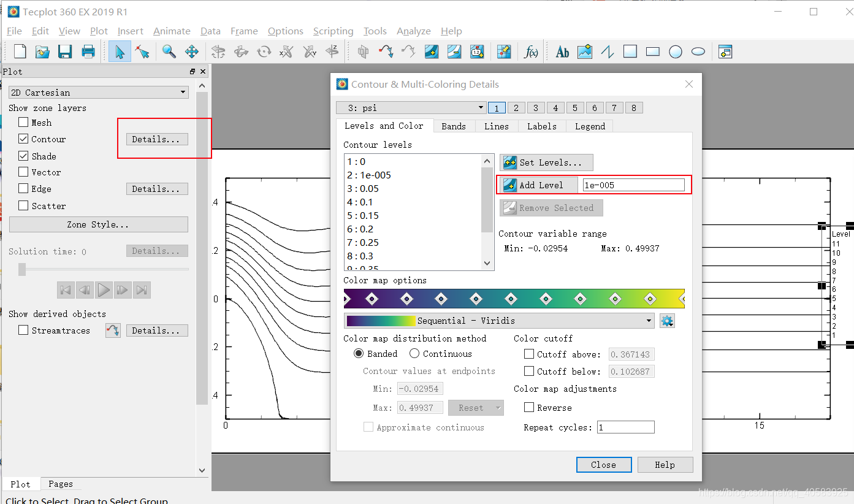Click the color map gradient bar
Image resolution: width=854 pixels, height=504 pixels.
[x=514, y=299]
